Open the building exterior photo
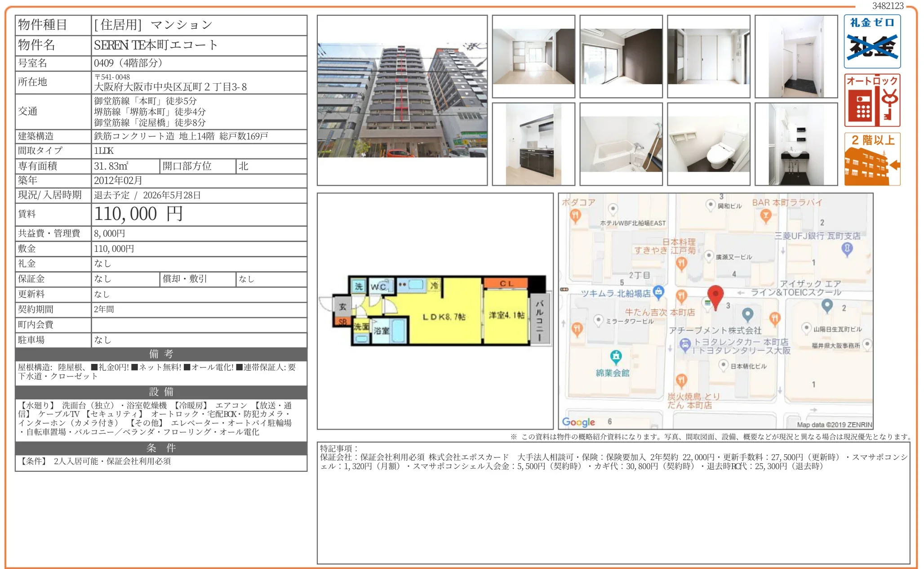The height and width of the screenshot is (569, 924). coord(402,100)
